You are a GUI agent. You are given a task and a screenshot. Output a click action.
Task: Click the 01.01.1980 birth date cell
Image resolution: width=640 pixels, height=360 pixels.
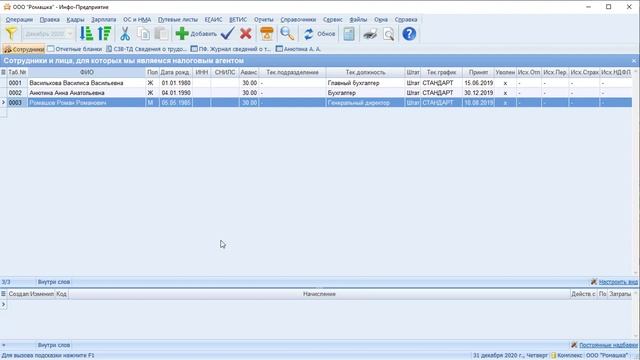click(x=176, y=83)
